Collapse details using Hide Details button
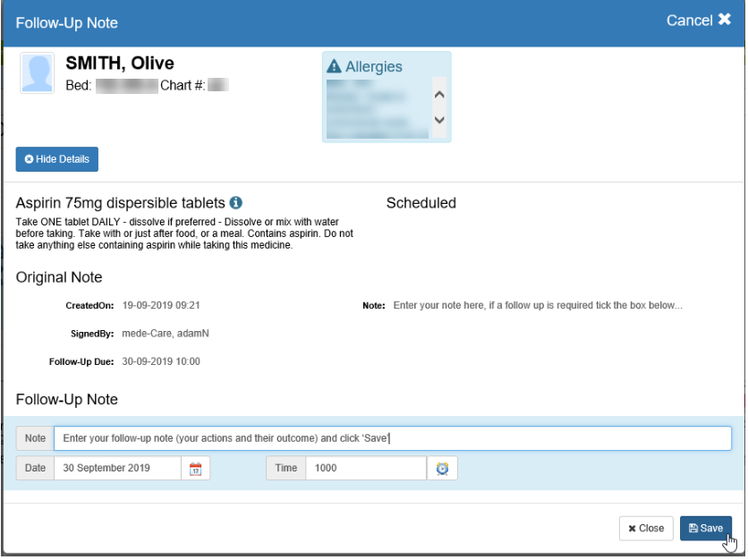The height and width of the screenshot is (560, 748). point(57,159)
